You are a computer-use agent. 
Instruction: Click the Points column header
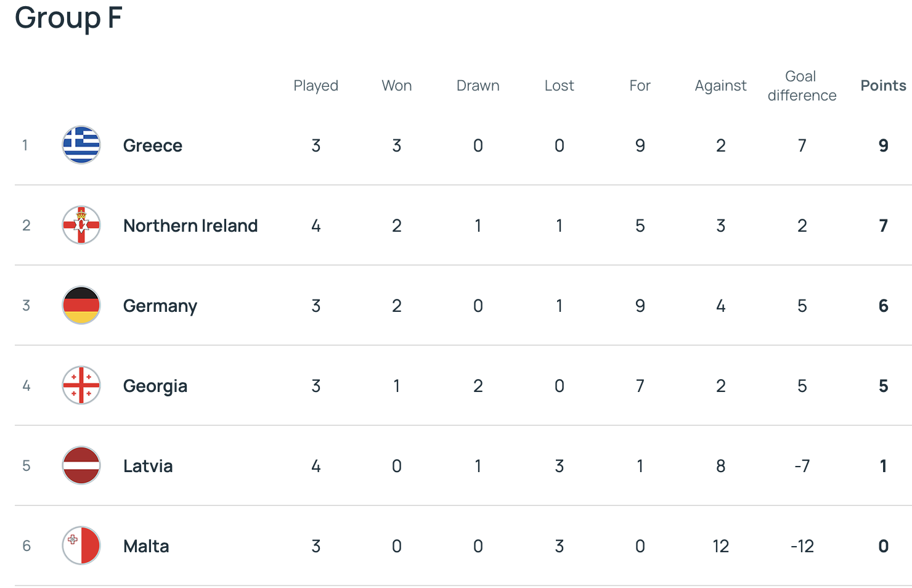point(883,86)
